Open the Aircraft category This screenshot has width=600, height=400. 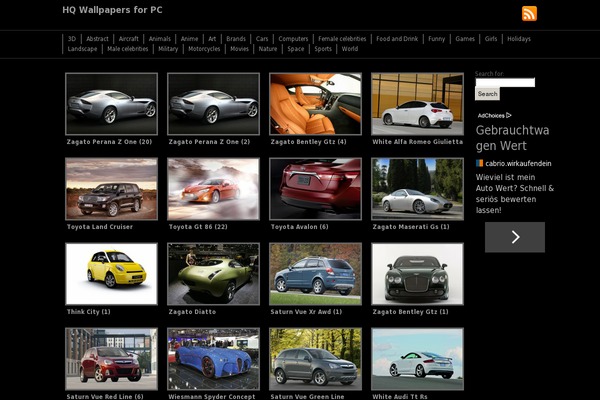129,39
